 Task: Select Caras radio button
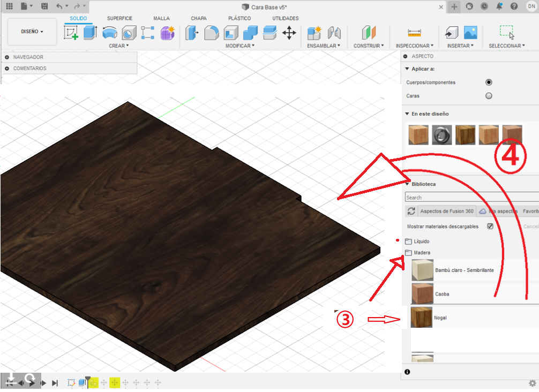(489, 95)
